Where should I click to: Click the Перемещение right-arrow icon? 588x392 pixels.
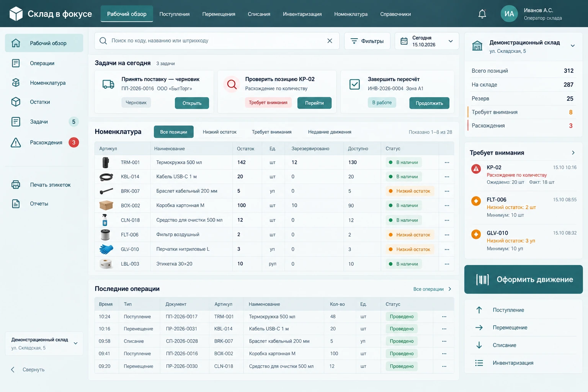tap(479, 328)
